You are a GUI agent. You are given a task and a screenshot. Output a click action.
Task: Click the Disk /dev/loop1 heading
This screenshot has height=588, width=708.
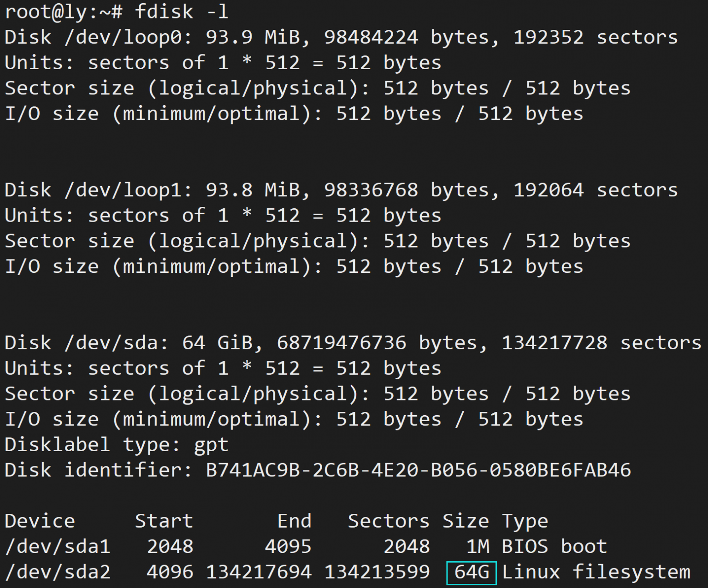click(x=98, y=190)
